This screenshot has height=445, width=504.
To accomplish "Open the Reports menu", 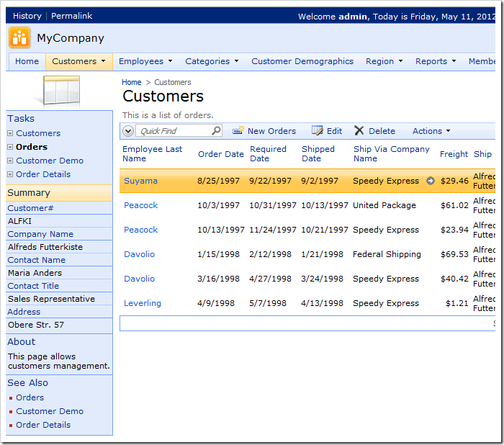I will pos(435,61).
